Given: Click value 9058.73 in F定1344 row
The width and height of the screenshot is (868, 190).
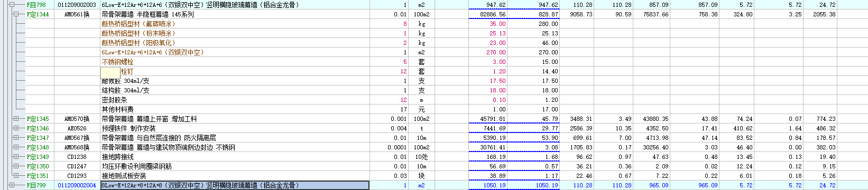Looking at the screenshot, I should (581, 14).
